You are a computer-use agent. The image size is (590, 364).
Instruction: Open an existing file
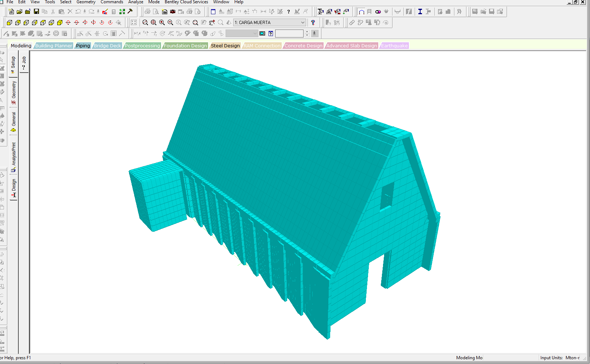[x=20, y=12]
